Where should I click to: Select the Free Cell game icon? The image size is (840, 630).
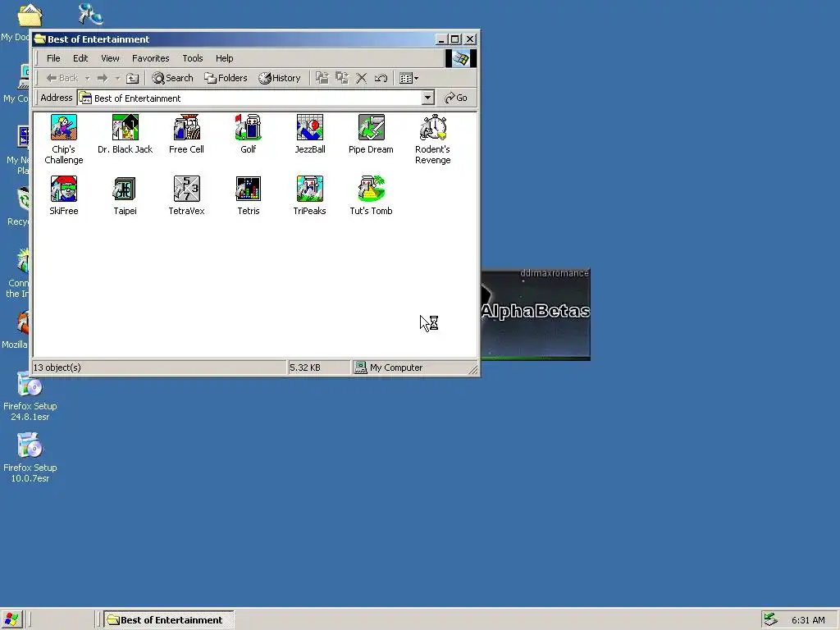point(186,127)
